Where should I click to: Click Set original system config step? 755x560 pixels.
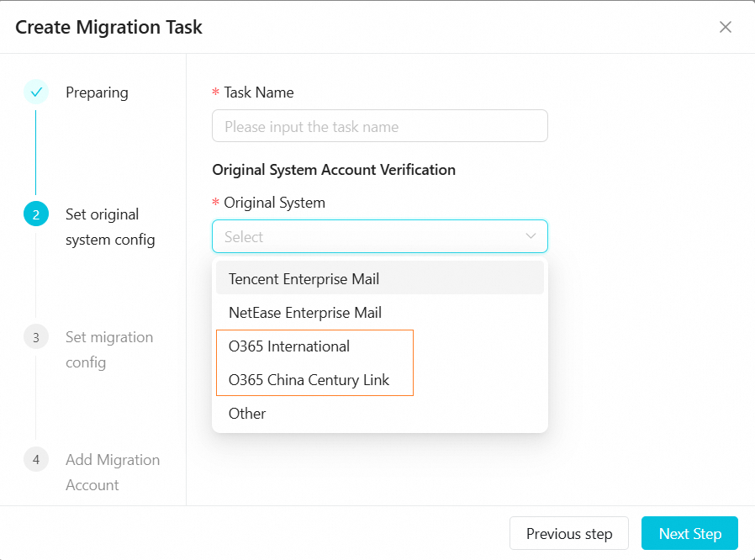click(110, 227)
